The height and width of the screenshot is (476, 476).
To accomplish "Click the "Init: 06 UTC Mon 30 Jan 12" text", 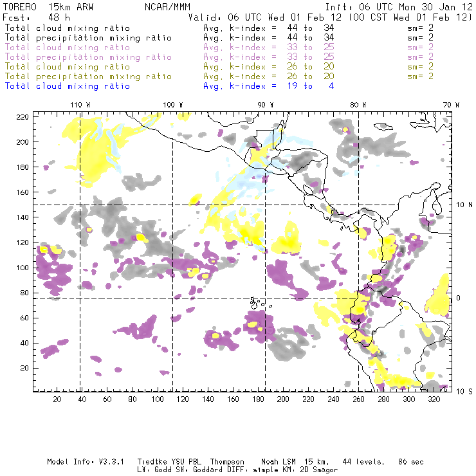I will pyautogui.click(x=399, y=7).
